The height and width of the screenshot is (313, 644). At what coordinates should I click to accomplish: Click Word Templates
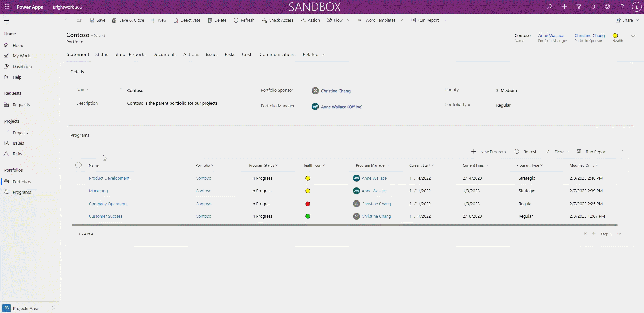(377, 20)
